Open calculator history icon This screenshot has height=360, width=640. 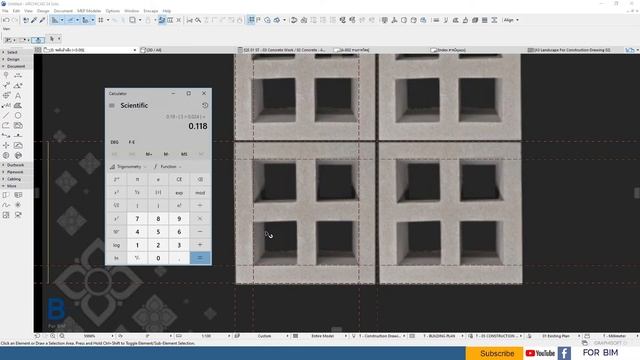point(205,105)
